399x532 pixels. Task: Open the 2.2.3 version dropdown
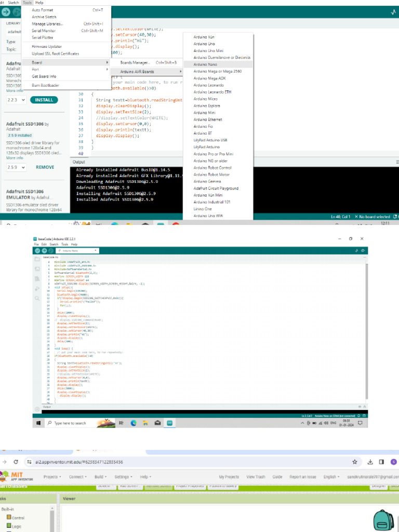(x=16, y=100)
